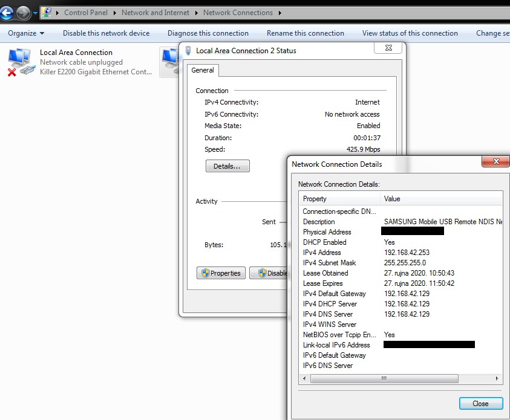The height and width of the screenshot is (420, 510).
Task: Click the Network Connections address bar icon
Action: (x=47, y=13)
